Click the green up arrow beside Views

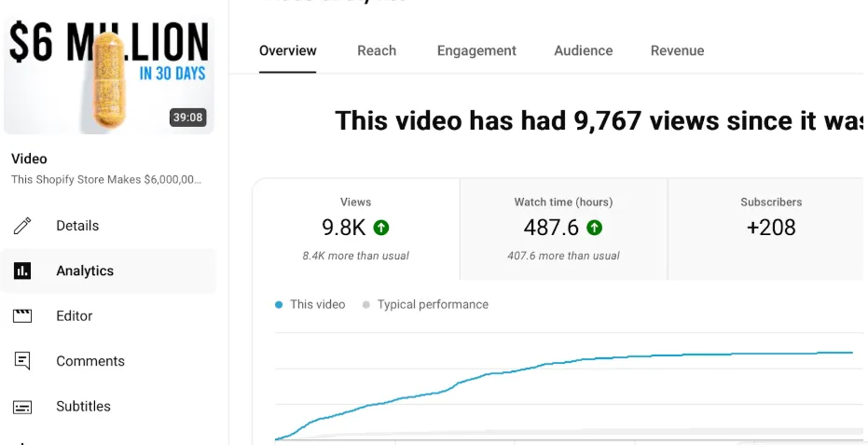coord(380,228)
